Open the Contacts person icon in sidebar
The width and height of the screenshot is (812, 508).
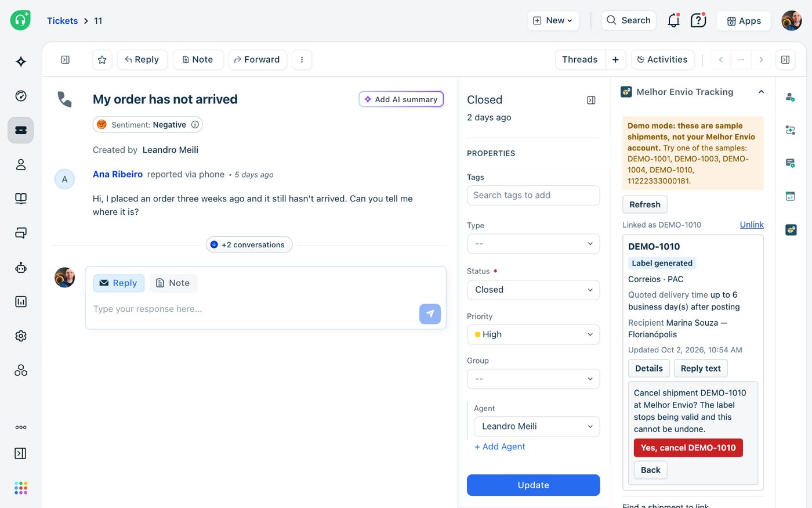coord(21,164)
